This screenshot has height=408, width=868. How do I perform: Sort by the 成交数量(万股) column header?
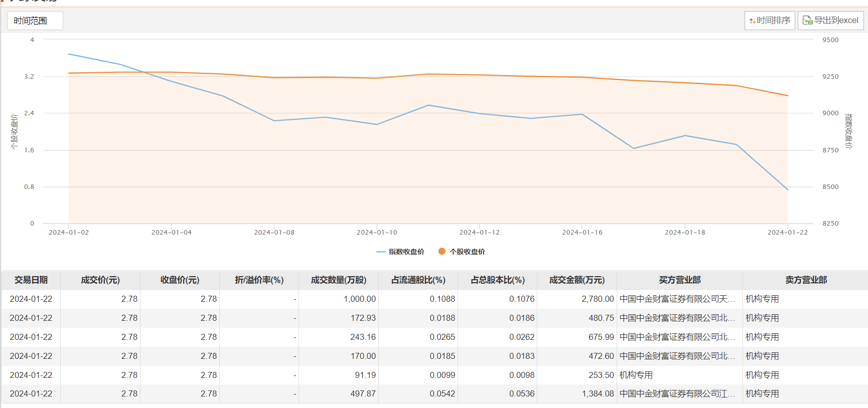coord(339,280)
